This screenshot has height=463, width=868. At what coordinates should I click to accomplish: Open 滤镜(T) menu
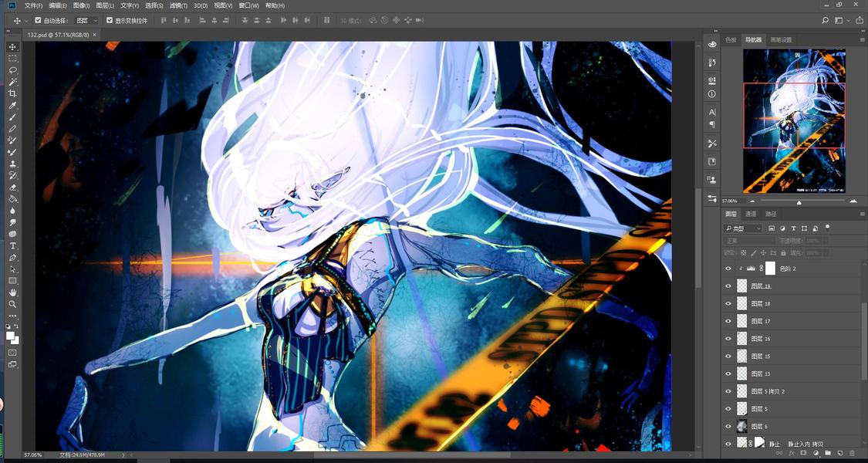point(177,5)
